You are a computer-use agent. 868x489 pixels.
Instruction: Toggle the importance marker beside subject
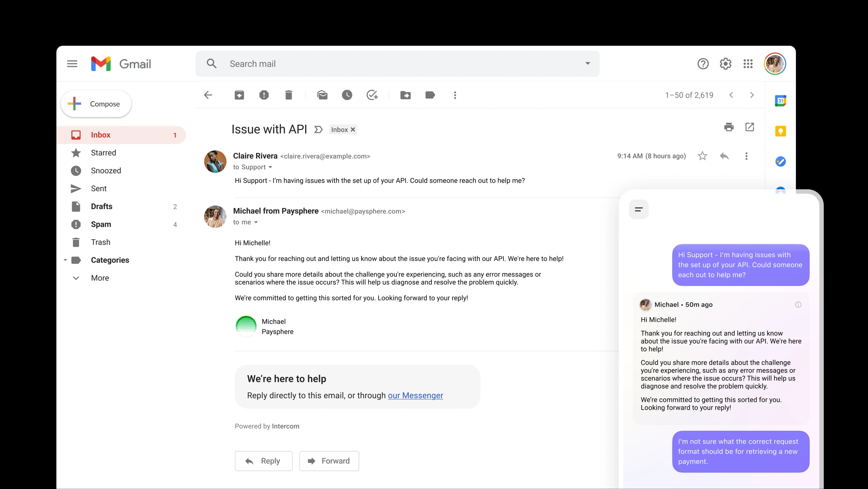(318, 129)
